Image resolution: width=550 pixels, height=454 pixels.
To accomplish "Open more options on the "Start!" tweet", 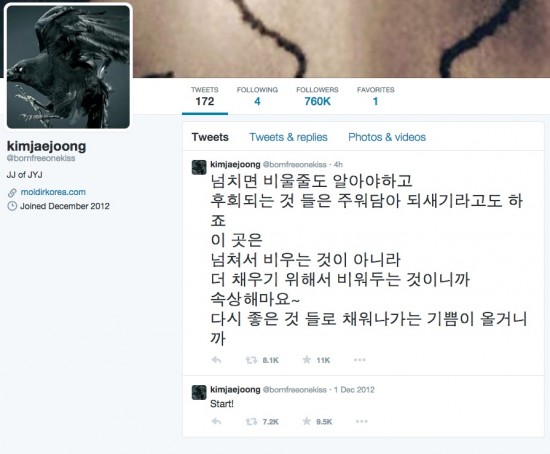I will (362, 421).
